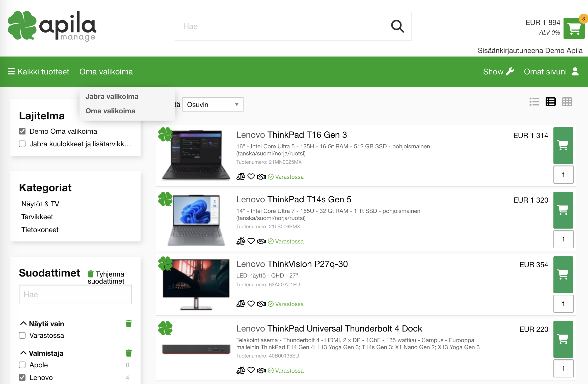Focus the main Hae search field

(x=293, y=26)
